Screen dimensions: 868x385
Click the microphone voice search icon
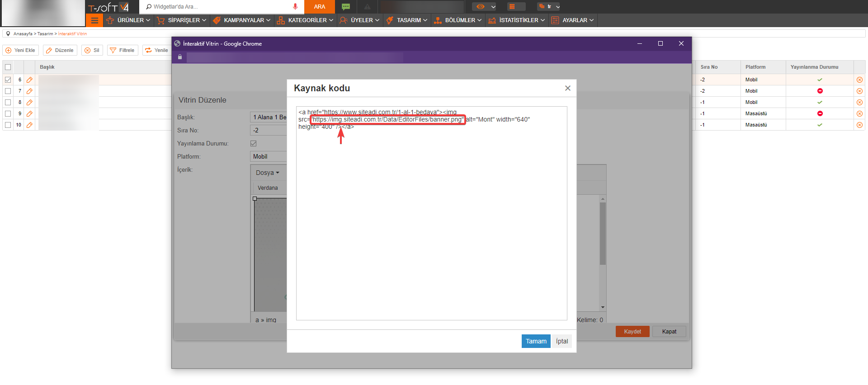click(x=295, y=6)
